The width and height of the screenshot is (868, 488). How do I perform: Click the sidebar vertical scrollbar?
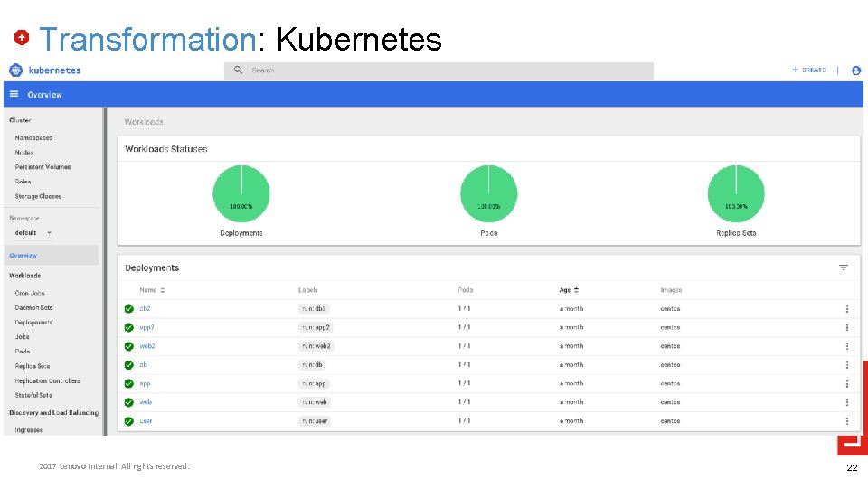105,271
